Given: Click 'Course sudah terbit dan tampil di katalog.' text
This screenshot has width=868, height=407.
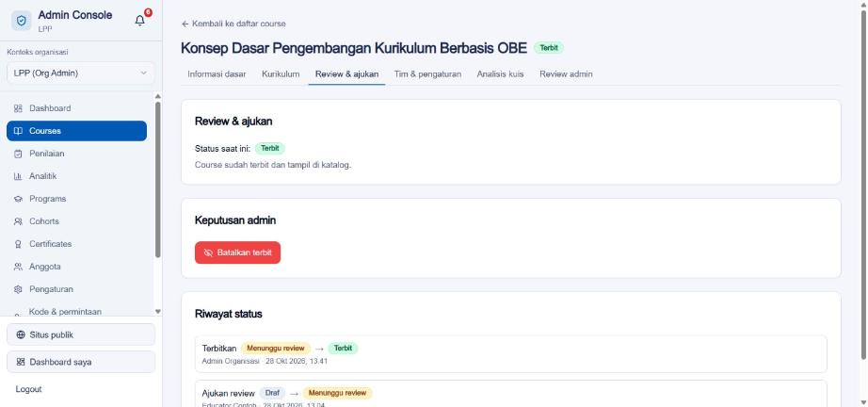Looking at the screenshot, I should pos(273,165).
